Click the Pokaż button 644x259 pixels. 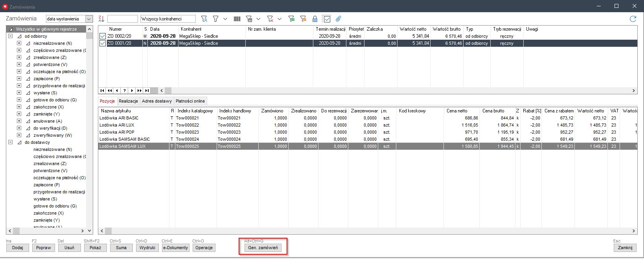[x=96, y=248]
